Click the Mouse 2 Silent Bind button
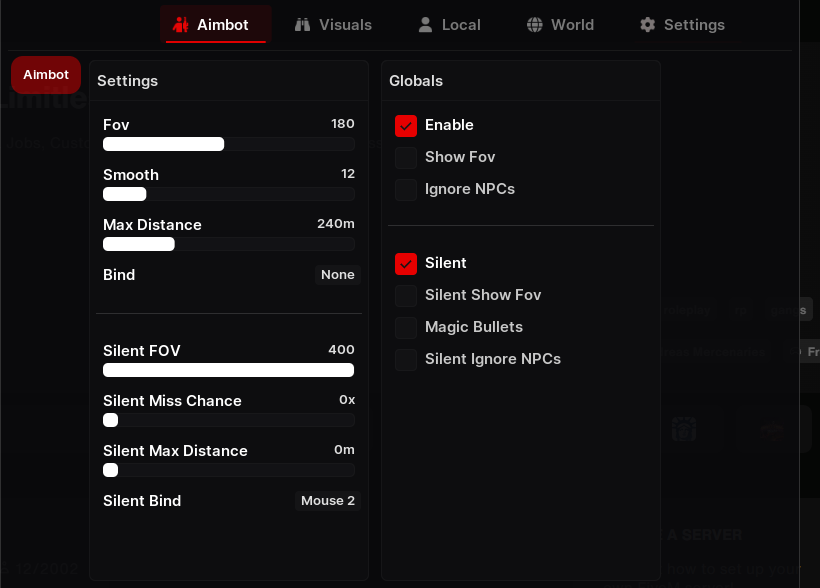The image size is (820, 588). (328, 501)
